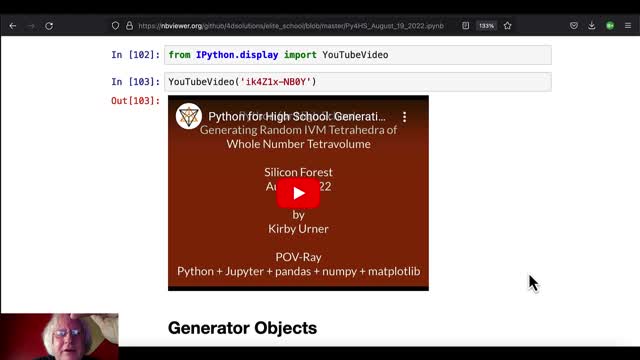Toggle reader view icon

pyautogui.click(x=465, y=26)
